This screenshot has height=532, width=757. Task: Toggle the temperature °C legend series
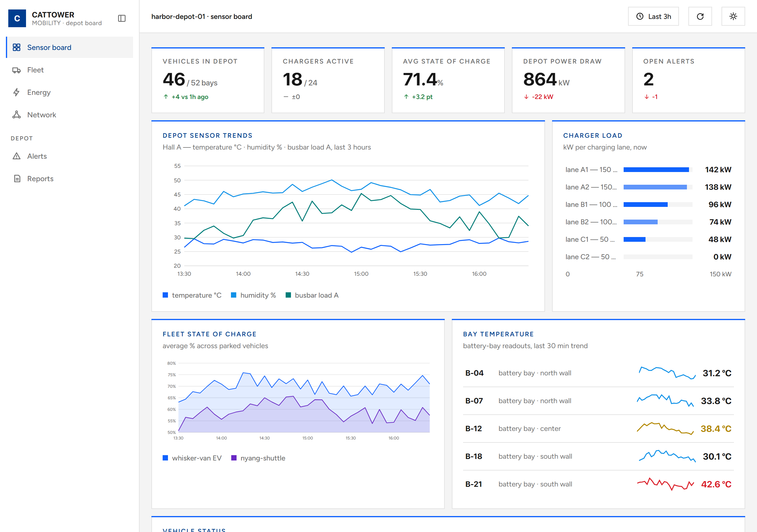[x=192, y=295]
